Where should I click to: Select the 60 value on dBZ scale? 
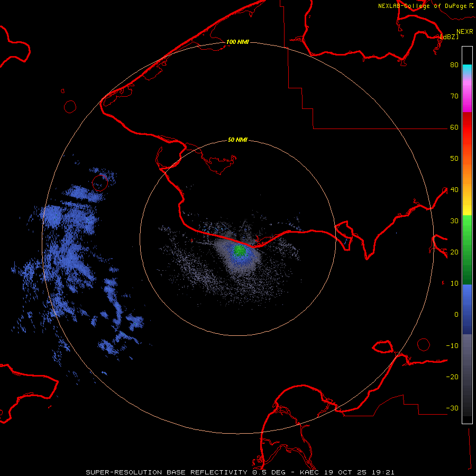[x=454, y=127]
